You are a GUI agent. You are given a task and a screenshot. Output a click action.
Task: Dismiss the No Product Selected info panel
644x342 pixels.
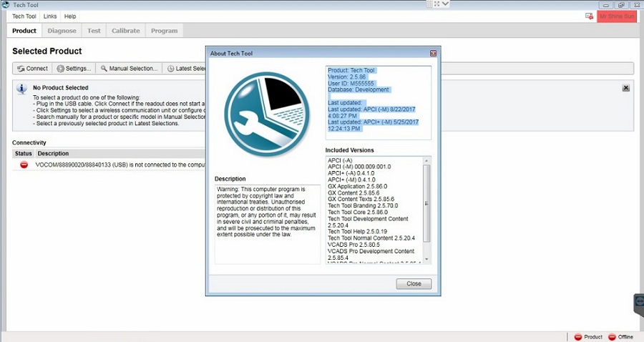coord(626,88)
